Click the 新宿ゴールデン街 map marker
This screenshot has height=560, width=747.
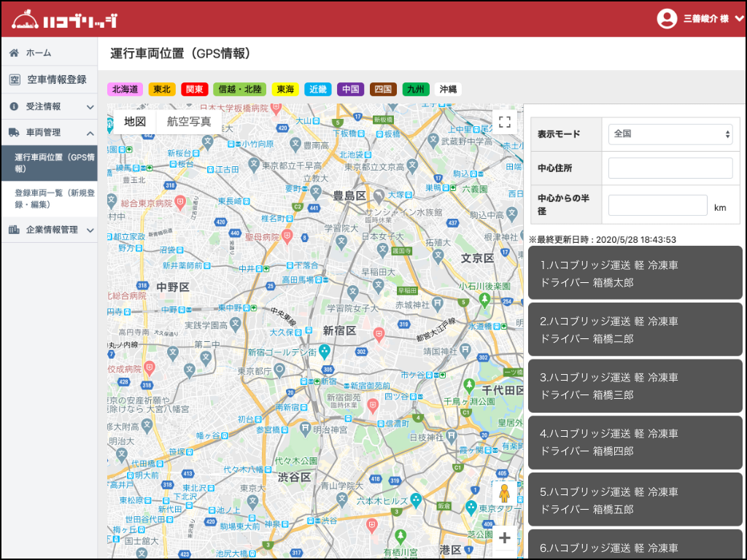(325, 351)
